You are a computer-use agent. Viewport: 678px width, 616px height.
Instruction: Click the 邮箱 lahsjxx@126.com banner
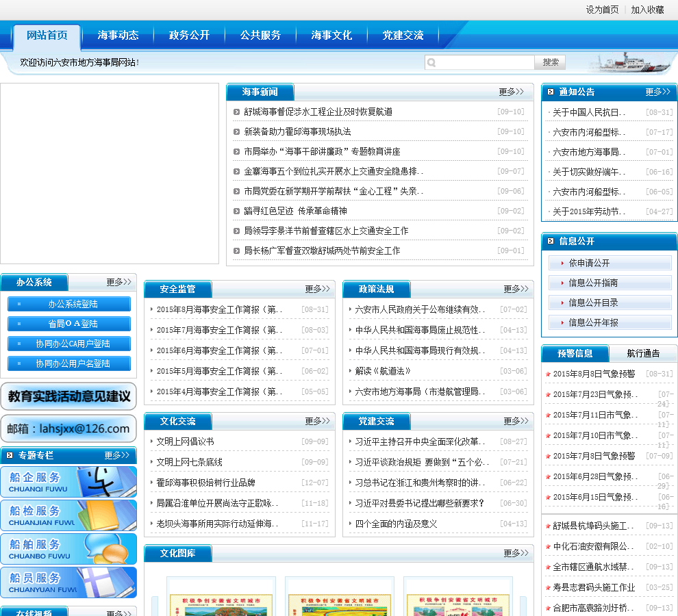click(x=68, y=428)
